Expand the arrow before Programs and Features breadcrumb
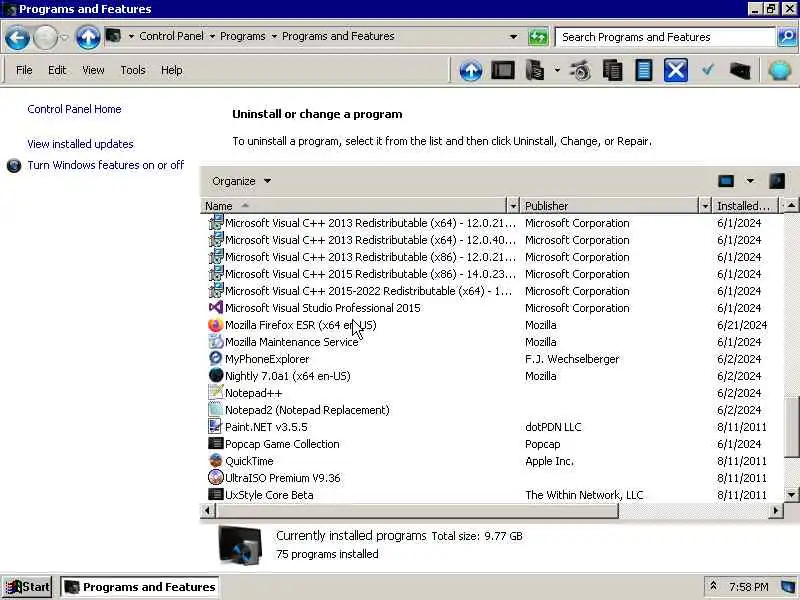The width and height of the screenshot is (800, 600). [274, 36]
